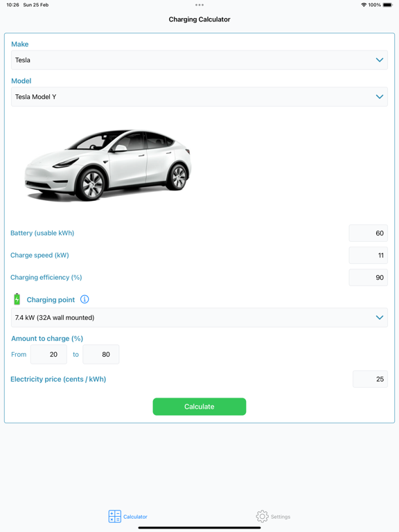
Task: Tap the Charging point info icon
Action: [x=85, y=299]
